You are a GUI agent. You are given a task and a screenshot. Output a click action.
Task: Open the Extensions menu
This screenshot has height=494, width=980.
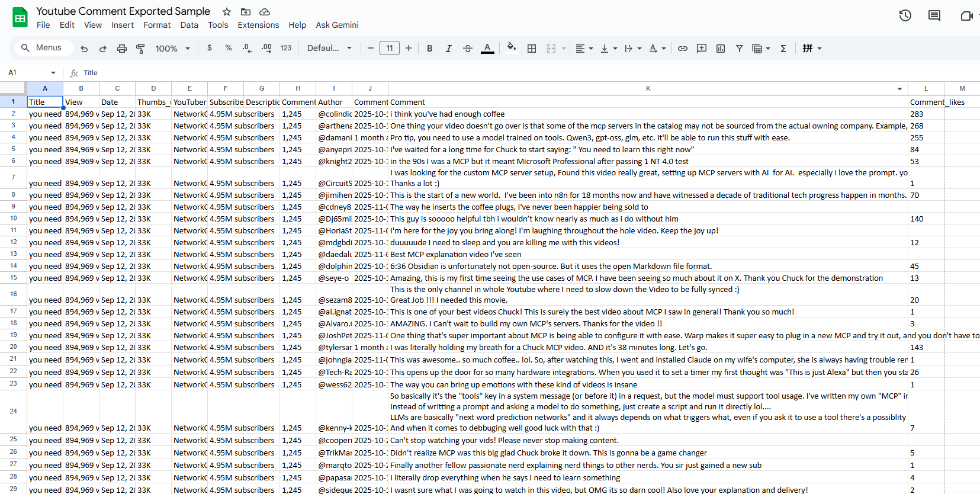258,25
